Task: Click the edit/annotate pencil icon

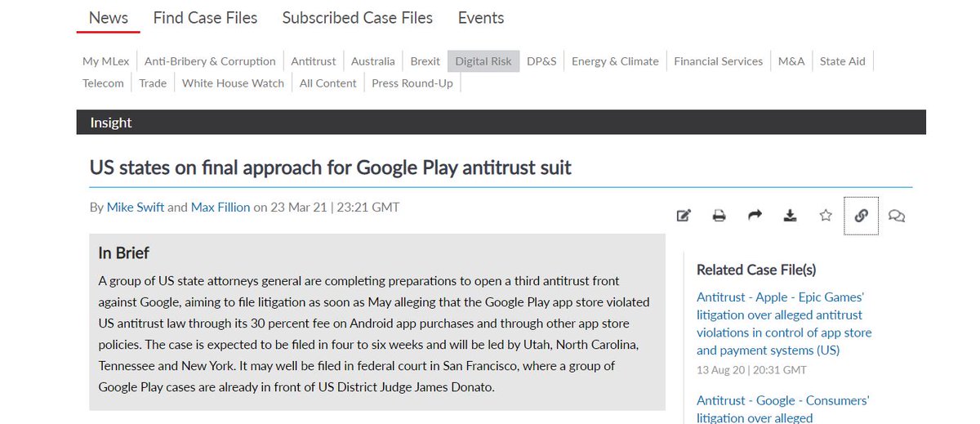Action: coord(684,216)
